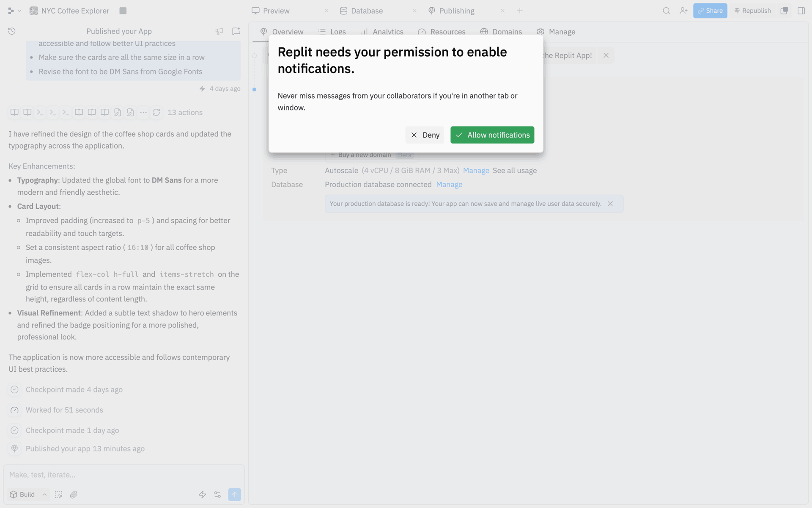812x508 pixels.
Task: Open the Domains sub-tab
Action: coord(501,32)
